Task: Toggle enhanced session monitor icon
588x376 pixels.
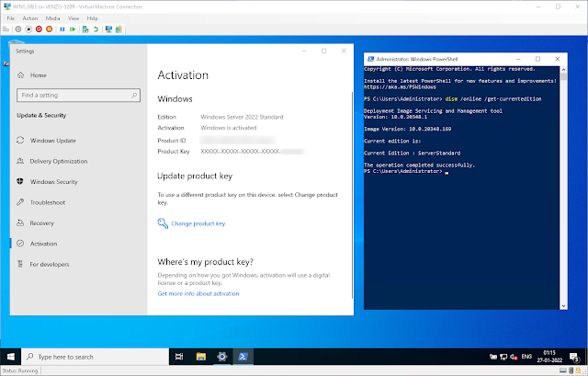Action: tap(108, 28)
